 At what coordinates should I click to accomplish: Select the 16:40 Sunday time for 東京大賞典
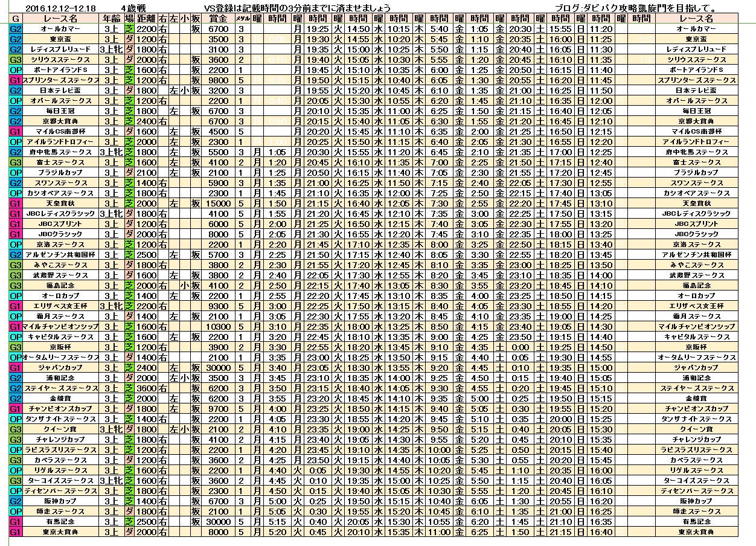click(600, 532)
